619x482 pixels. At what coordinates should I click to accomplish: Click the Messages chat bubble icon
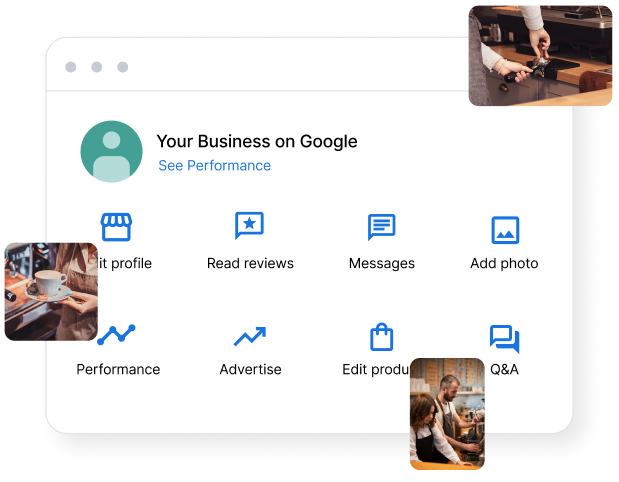[381, 227]
